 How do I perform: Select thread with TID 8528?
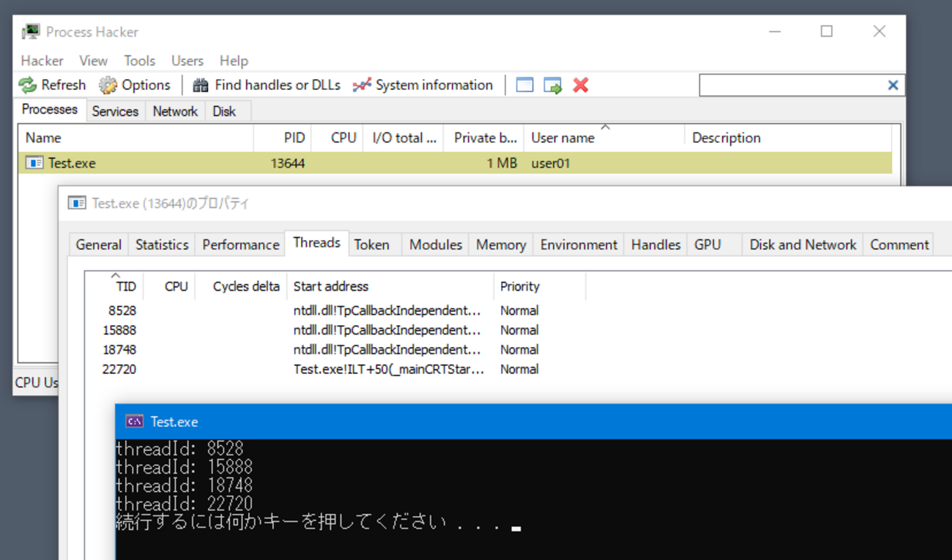[122, 310]
